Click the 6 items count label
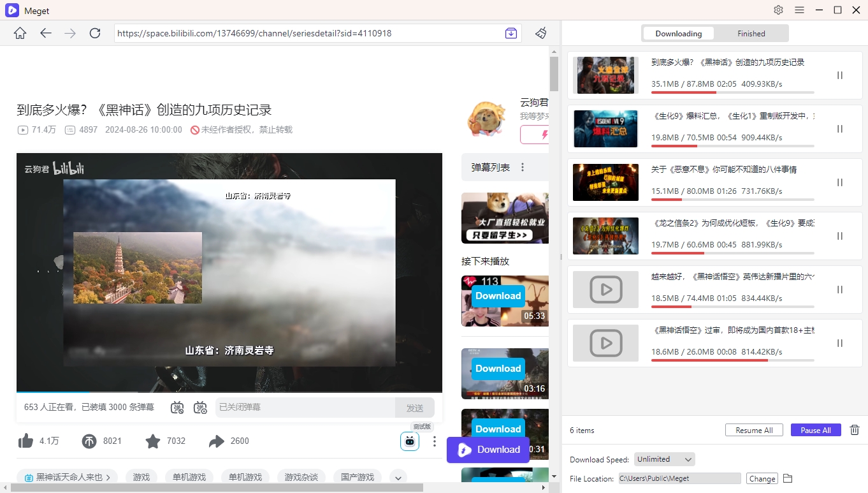 [582, 430]
